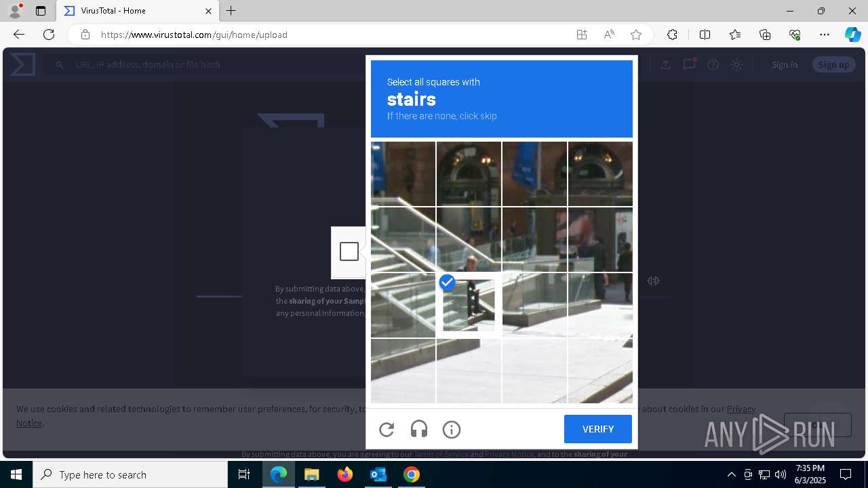Open captcha help info icon

[x=452, y=429]
